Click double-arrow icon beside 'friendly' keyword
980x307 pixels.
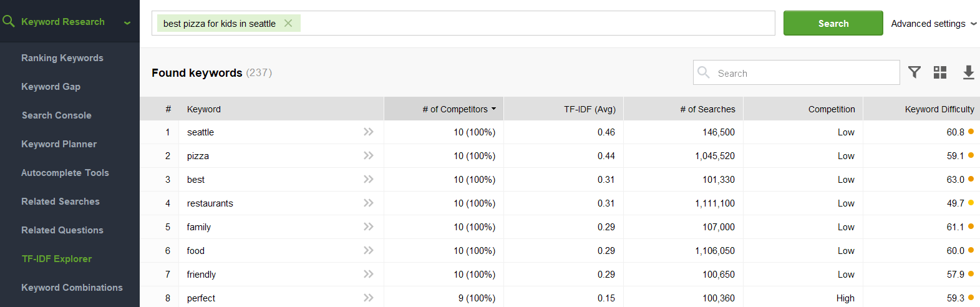(x=369, y=274)
